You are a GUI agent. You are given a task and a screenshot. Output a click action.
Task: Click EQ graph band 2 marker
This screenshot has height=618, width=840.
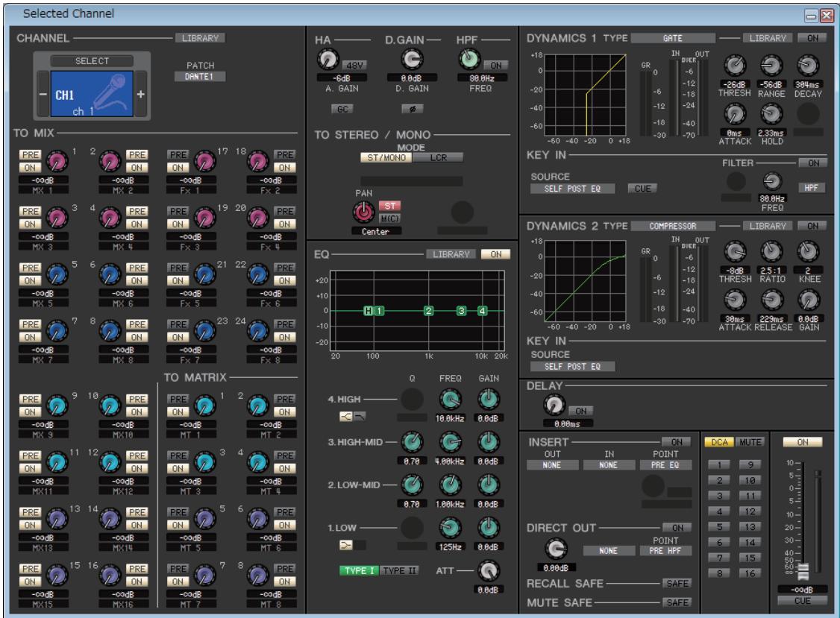coord(428,311)
